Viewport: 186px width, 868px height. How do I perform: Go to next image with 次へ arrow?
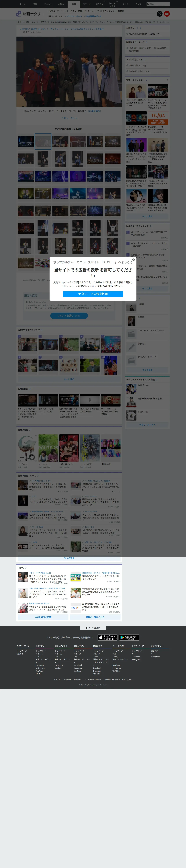(74, 118)
